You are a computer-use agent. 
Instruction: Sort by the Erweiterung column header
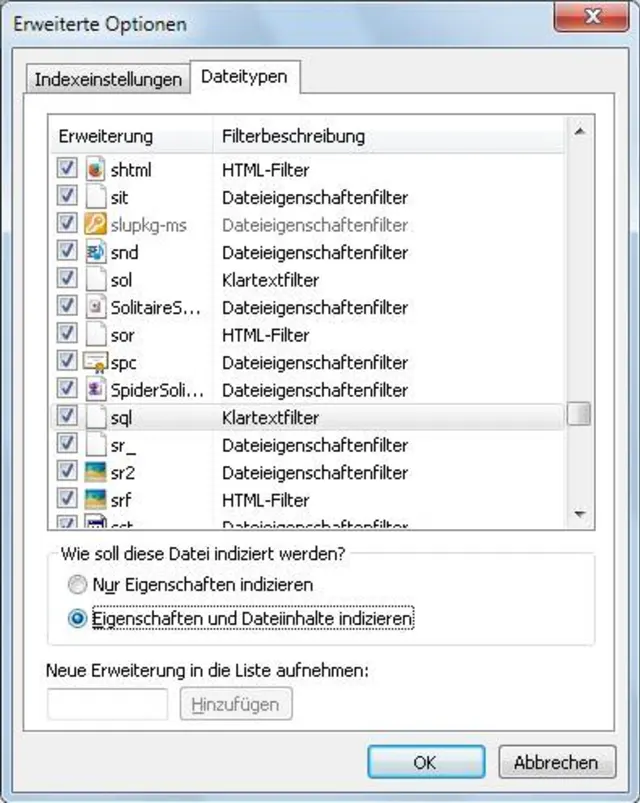pyautogui.click(x=131, y=136)
